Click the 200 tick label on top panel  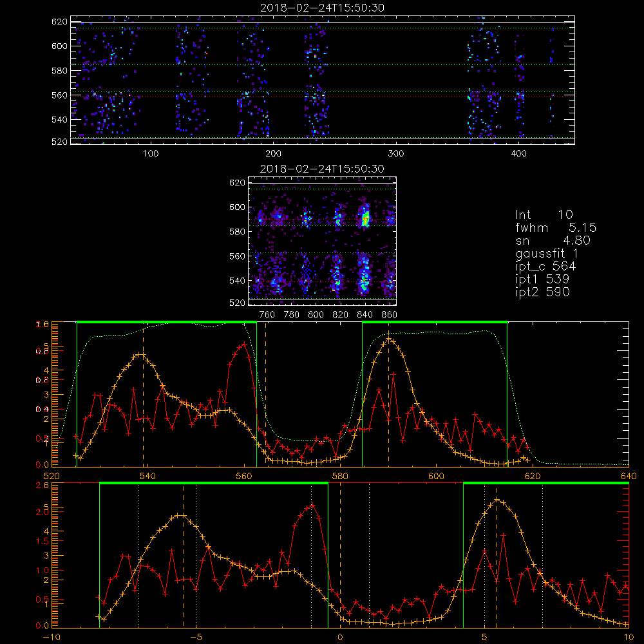click(x=273, y=154)
